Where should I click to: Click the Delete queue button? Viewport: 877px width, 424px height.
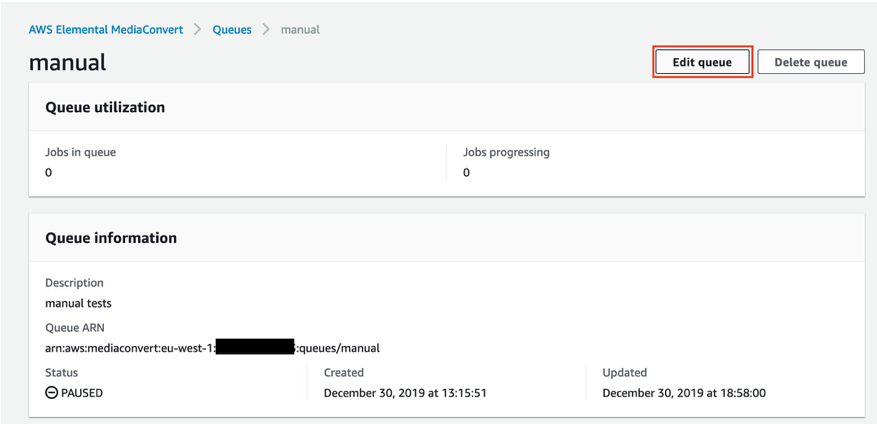click(811, 62)
